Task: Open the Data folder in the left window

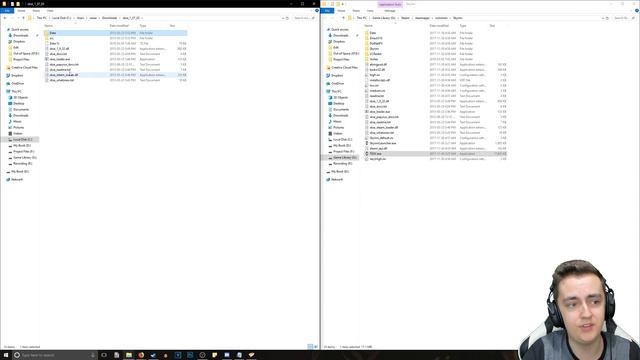Action: click(x=116, y=33)
